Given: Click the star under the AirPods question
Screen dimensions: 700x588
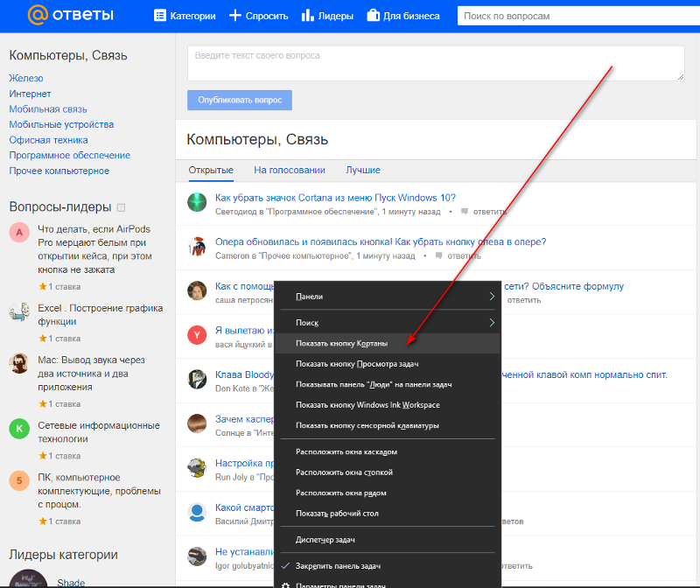Looking at the screenshot, I should [42, 286].
